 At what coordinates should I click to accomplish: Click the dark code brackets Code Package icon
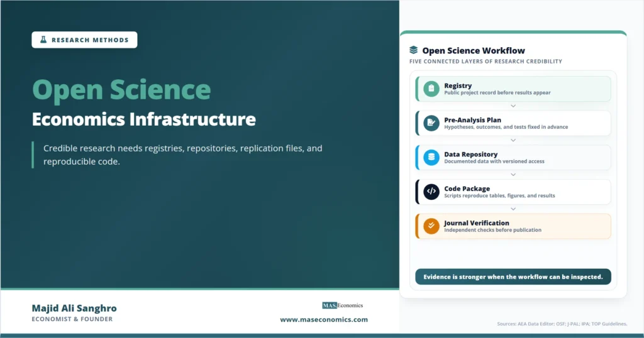point(431,192)
